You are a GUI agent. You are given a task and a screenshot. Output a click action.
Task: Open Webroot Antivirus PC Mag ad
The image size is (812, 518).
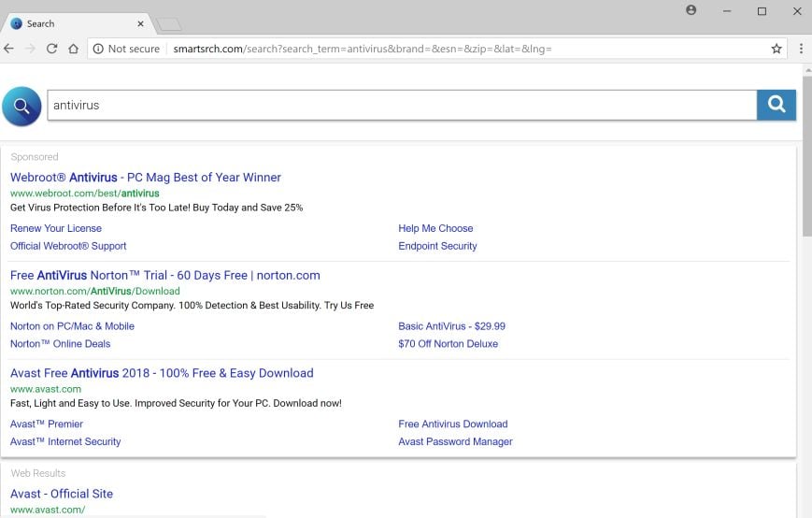coord(146,177)
